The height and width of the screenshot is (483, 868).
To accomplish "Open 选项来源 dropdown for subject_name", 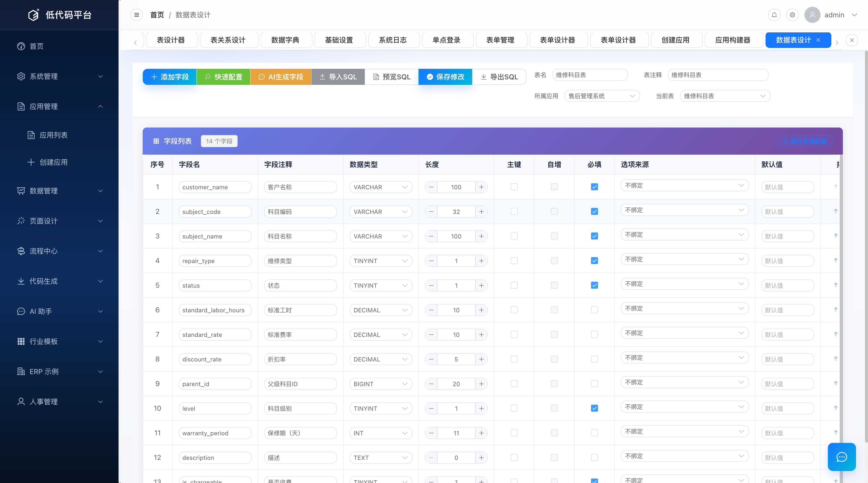I will 684,234.
